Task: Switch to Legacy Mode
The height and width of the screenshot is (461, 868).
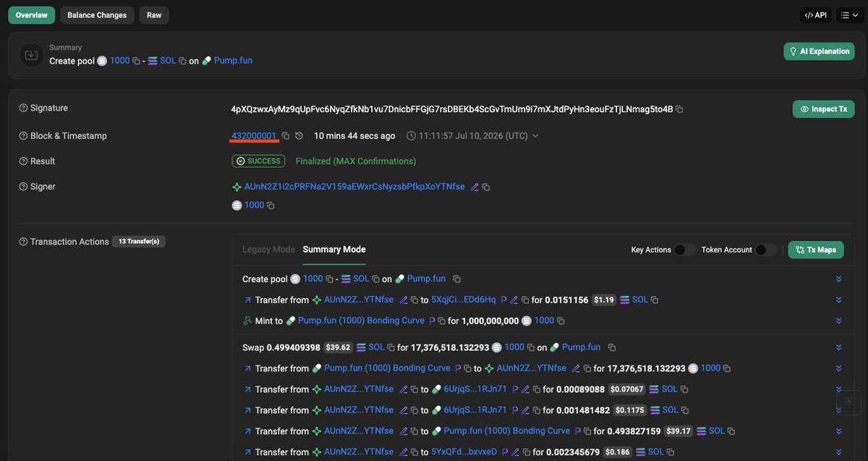Action: 269,250
